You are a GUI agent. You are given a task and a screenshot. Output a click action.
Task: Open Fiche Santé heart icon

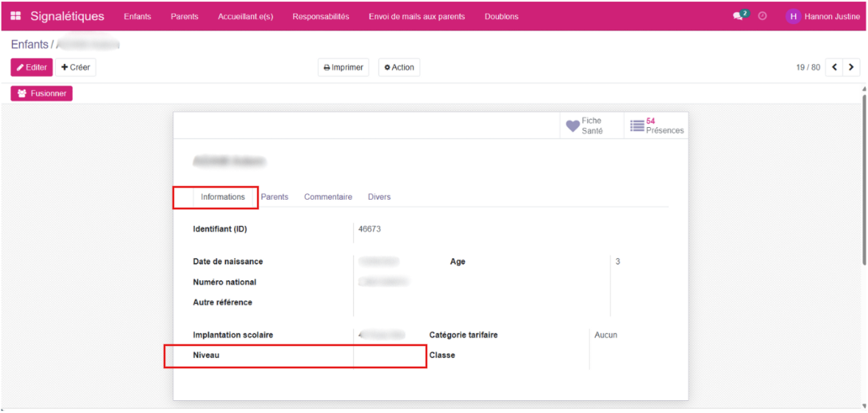[x=573, y=125]
